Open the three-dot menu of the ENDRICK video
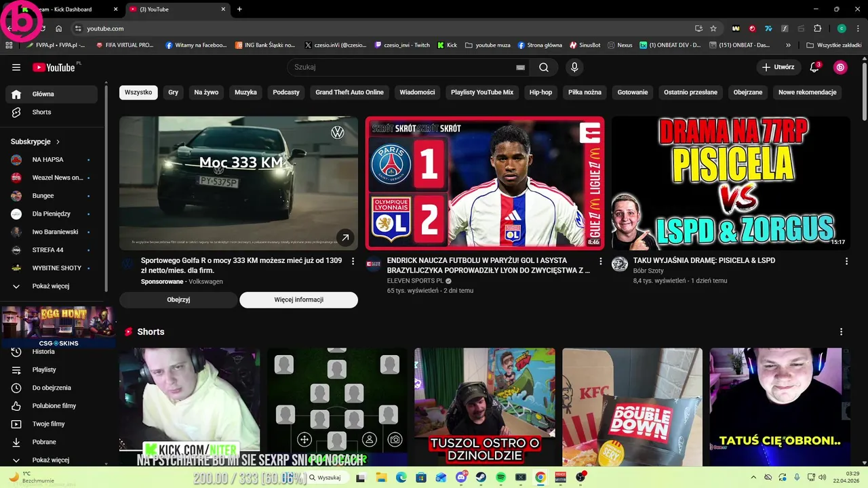The width and height of the screenshot is (868, 488). pos(600,261)
